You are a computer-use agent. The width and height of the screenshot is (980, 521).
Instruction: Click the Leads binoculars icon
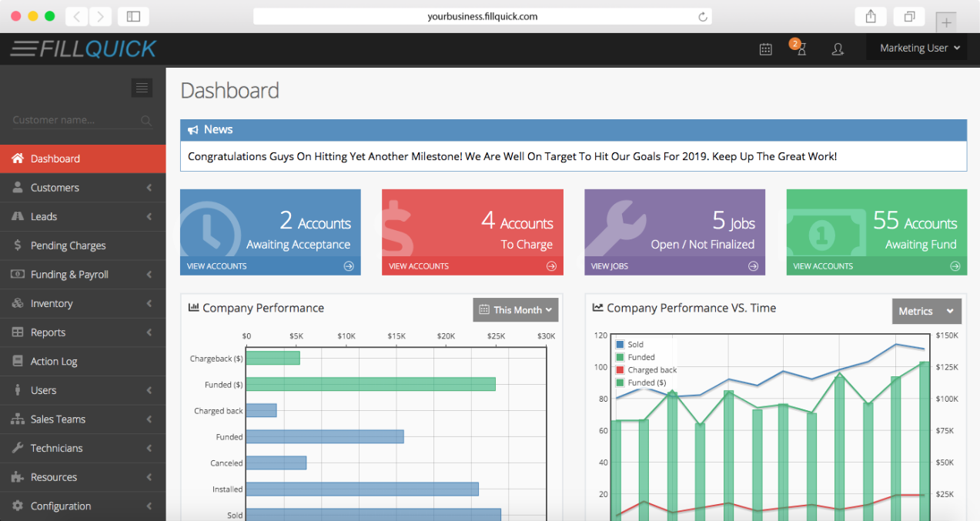pos(18,216)
